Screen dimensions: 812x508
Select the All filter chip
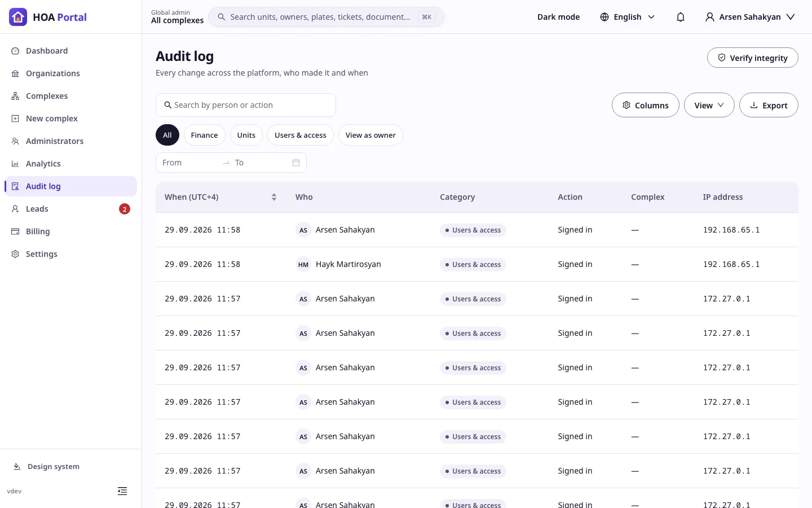coord(167,135)
